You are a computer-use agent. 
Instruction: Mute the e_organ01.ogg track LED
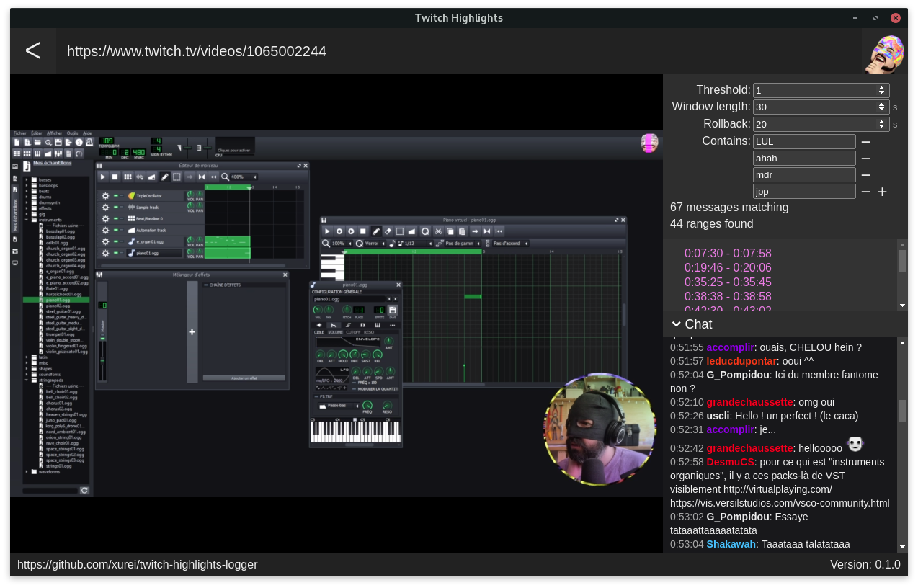coord(115,241)
